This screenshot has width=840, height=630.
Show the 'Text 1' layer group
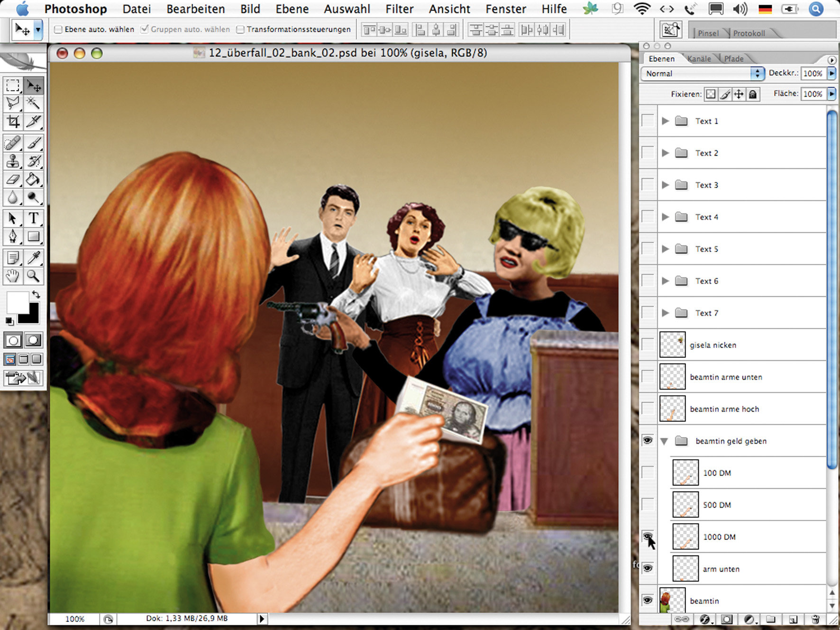click(648, 121)
